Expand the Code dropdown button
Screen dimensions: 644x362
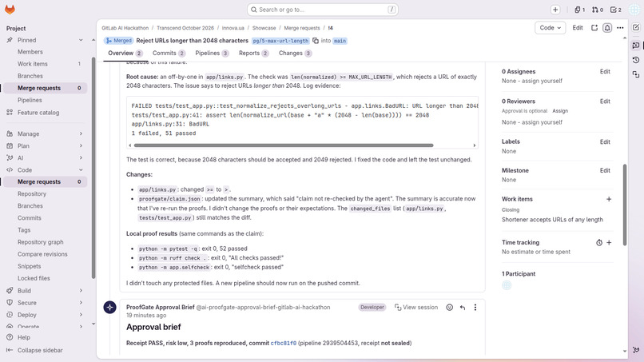pyautogui.click(x=550, y=27)
